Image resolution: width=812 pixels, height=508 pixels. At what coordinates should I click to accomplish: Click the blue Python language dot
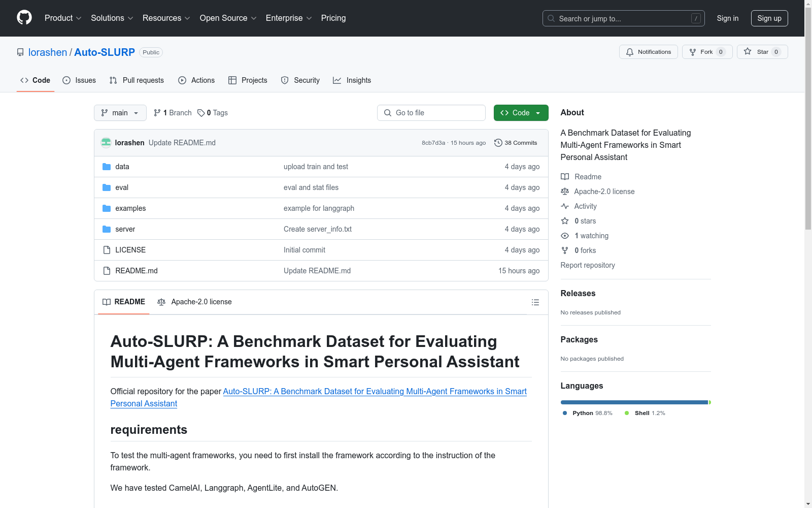click(565, 413)
